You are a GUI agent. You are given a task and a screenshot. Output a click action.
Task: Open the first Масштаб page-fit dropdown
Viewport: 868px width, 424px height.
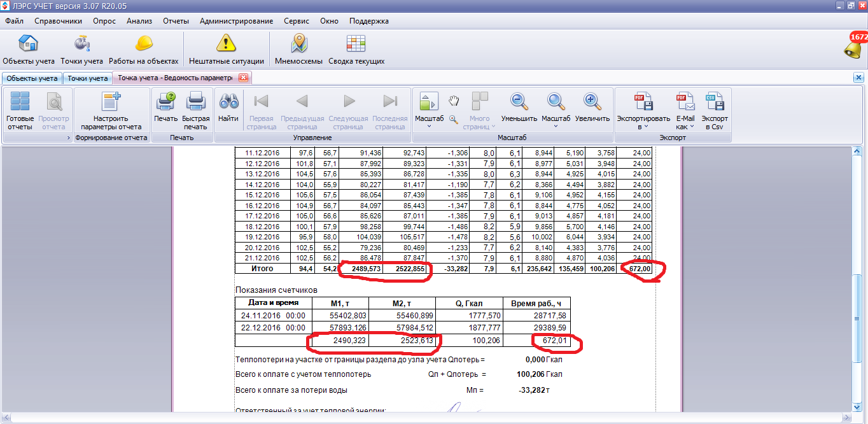point(429,111)
